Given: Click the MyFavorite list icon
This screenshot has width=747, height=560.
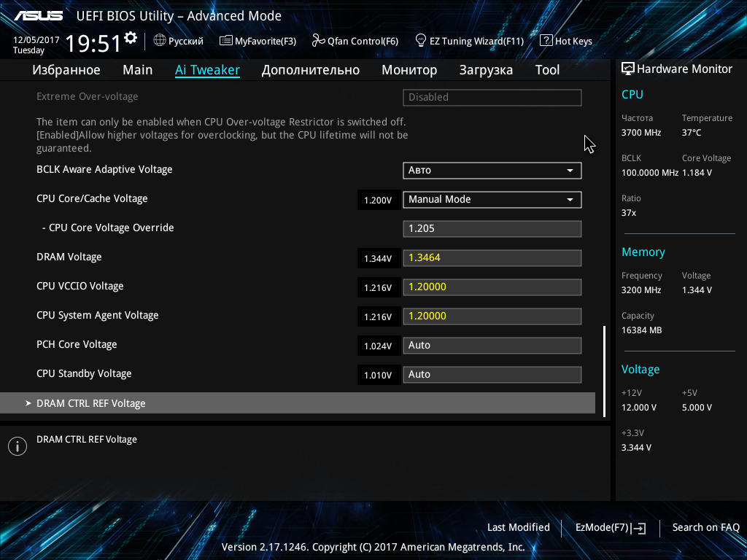Looking at the screenshot, I should pos(226,41).
